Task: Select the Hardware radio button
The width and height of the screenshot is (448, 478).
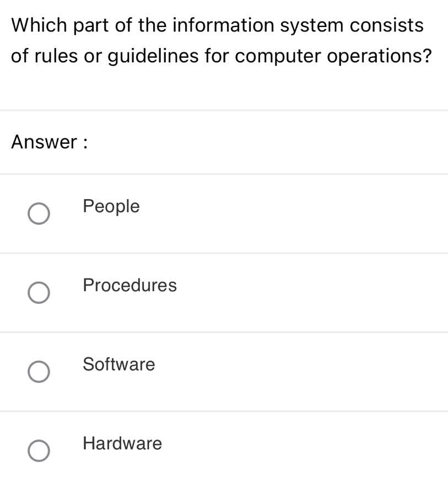Action: click(39, 450)
